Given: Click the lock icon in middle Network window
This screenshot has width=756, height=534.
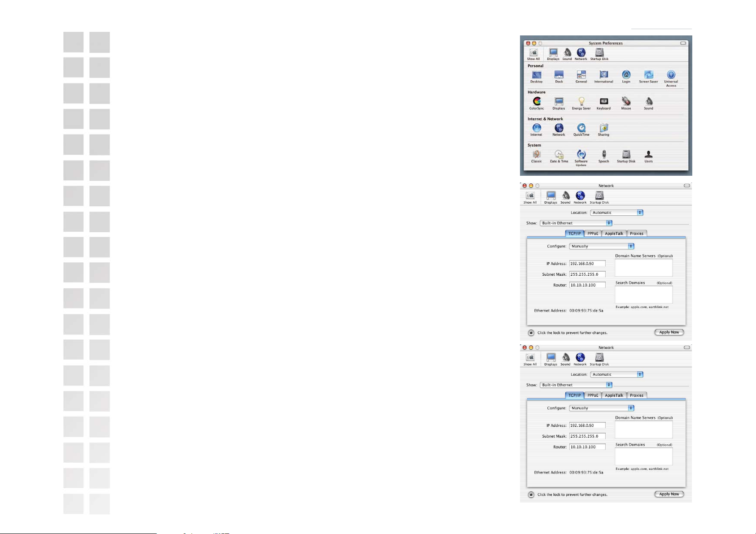Looking at the screenshot, I should pos(531,333).
